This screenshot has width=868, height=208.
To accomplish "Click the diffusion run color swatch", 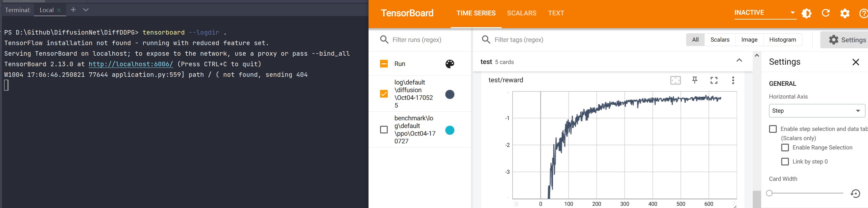I will point(450,95).
